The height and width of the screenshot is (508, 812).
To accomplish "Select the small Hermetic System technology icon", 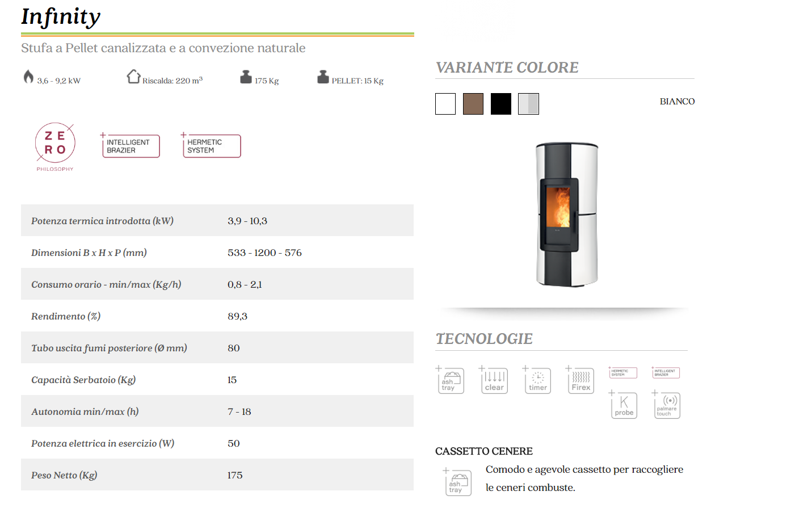I will coord(623,372).
